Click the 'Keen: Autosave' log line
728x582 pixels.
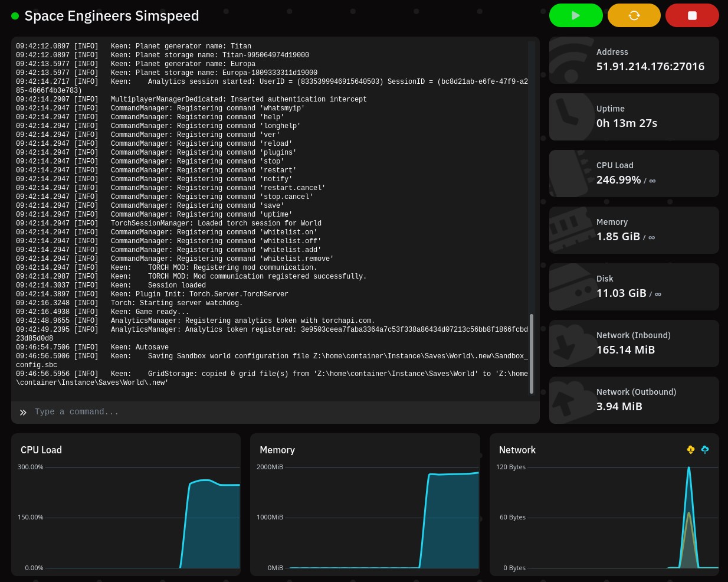point(92,347)
